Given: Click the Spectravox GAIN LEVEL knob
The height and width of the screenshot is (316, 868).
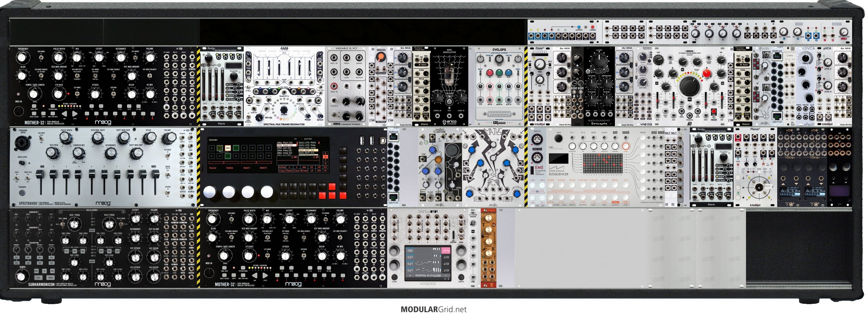Looking at the screenshot, I should coord(22,163).
